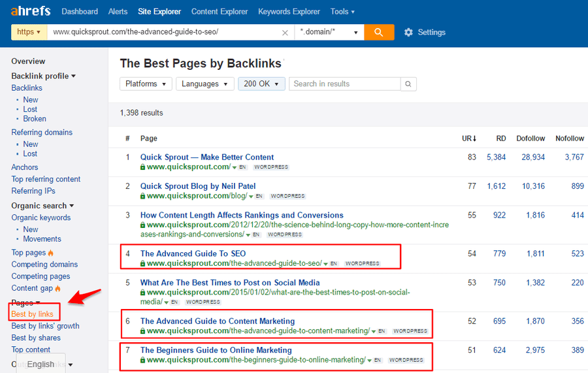Screen dimensions: 588x373
Task: Click the search-in-results magnifier icon
Action: pyautogui.click(x=408, y=84)
